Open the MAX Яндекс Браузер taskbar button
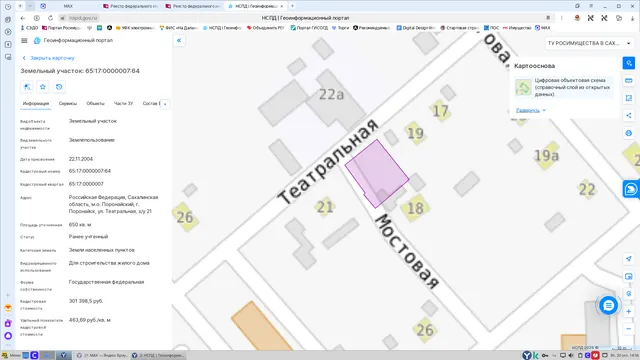Screen dimensions: 640x360 coord(102,356)
